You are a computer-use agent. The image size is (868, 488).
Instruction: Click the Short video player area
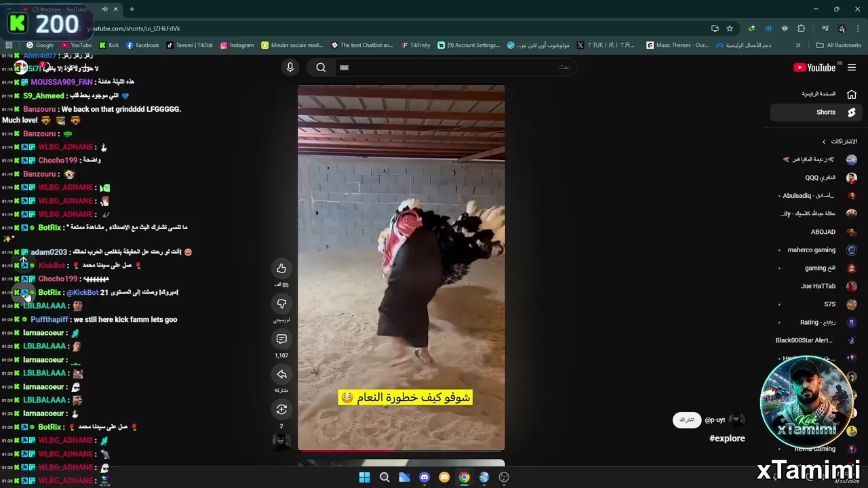pos(401,267)
